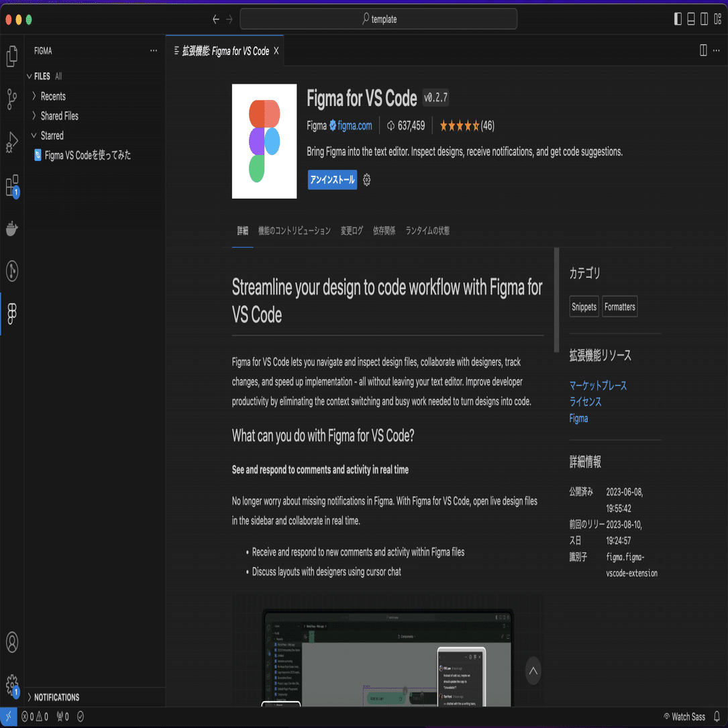Open the FIGMA panel more actions menu
This screenshot has height=728, width=728.
click(154, 50)
